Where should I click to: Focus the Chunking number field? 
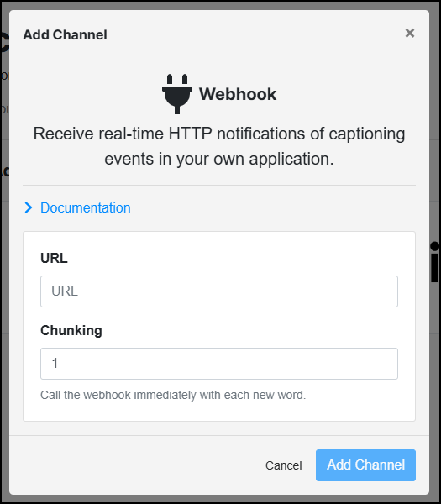pyautogui.click(x=219, y=364)
